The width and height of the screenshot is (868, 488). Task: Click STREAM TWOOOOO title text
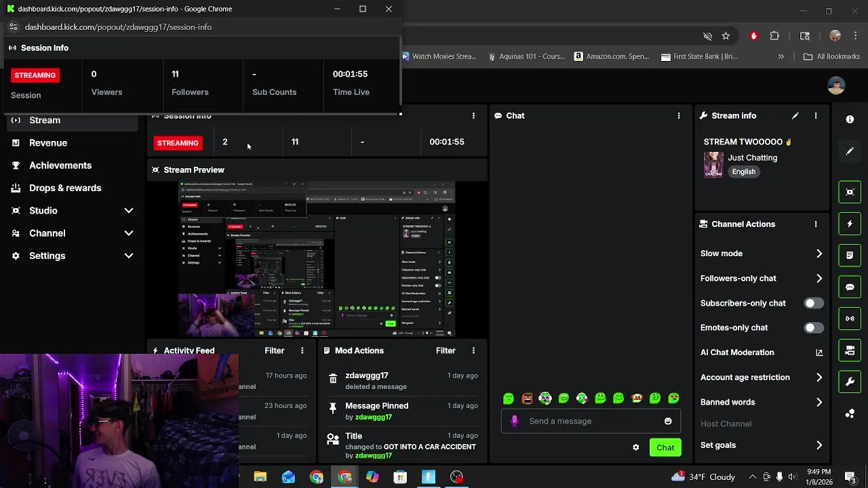coord(743,142)
